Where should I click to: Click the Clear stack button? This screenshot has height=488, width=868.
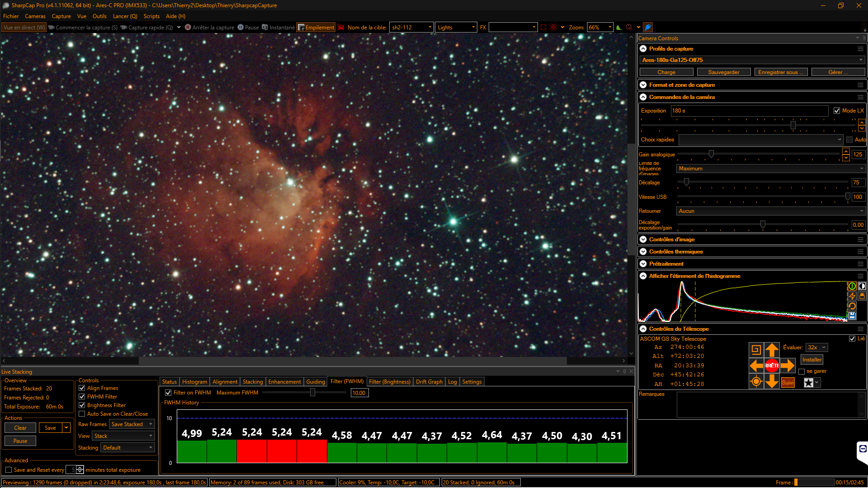tap(20, 428)
